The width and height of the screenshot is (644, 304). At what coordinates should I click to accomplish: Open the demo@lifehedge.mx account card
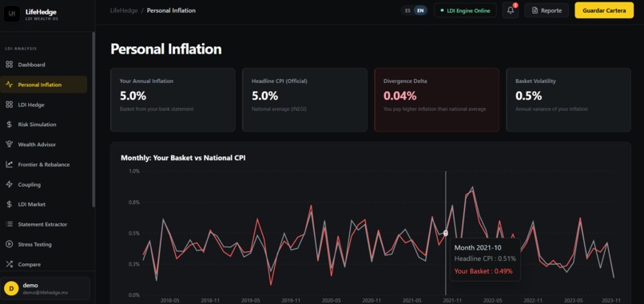point(46,288)
